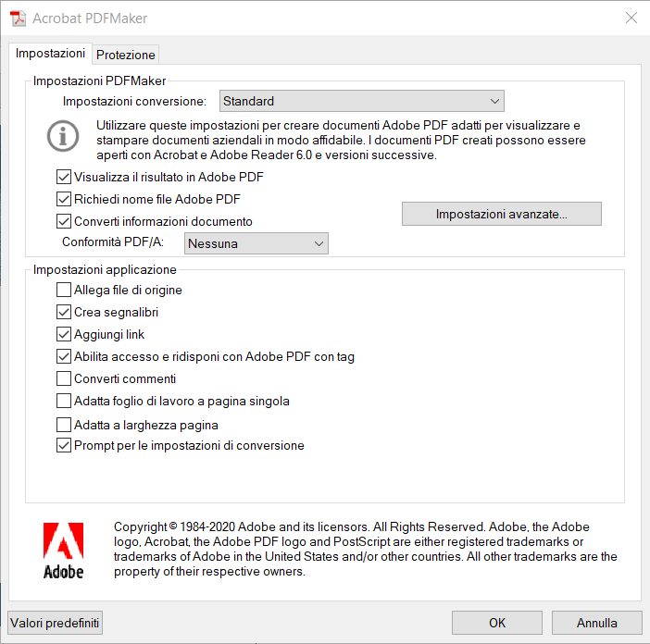Uncheck the Crea segnalibri option
This screenshot has height=644, width=650.
pos(64,313)
